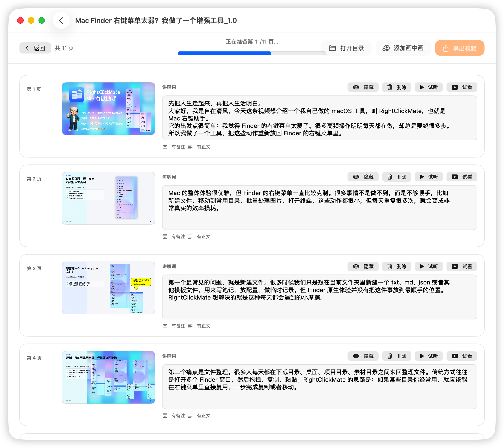This screenshot has width=504, height=448.
Task: Delete page 1 with 删除
Action: [396, 87]
